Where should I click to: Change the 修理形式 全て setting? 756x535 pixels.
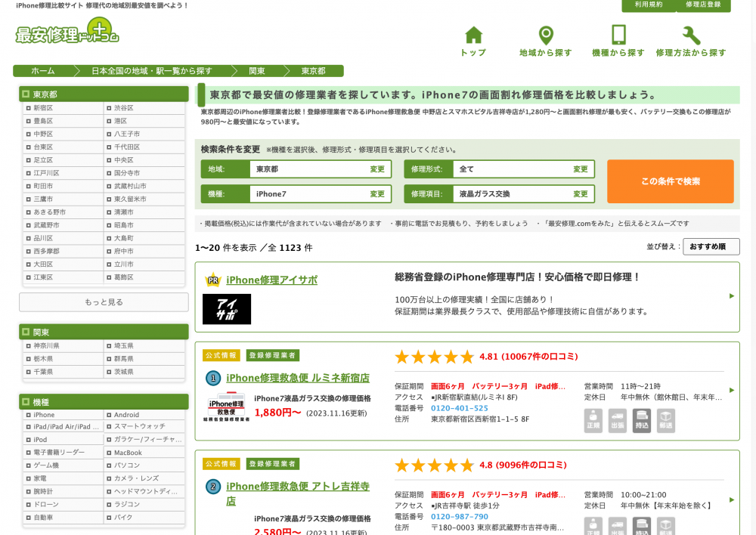(x=581, y=169)
